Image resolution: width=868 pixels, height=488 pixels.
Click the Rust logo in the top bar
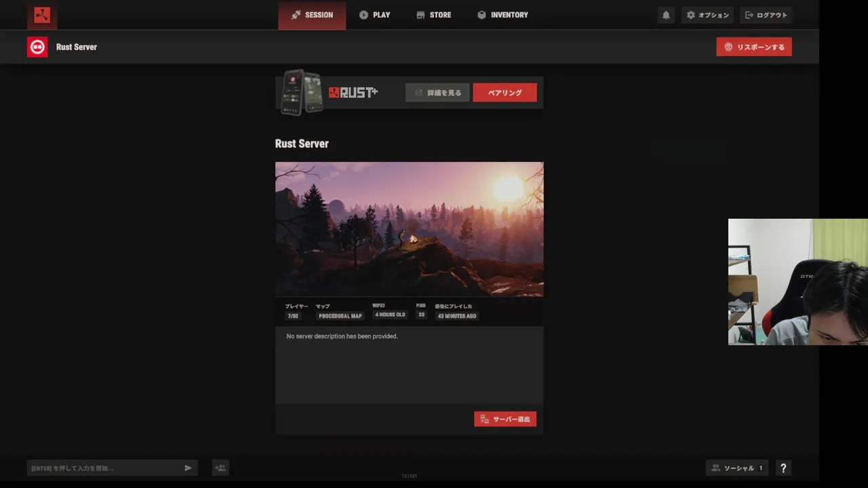42,15
